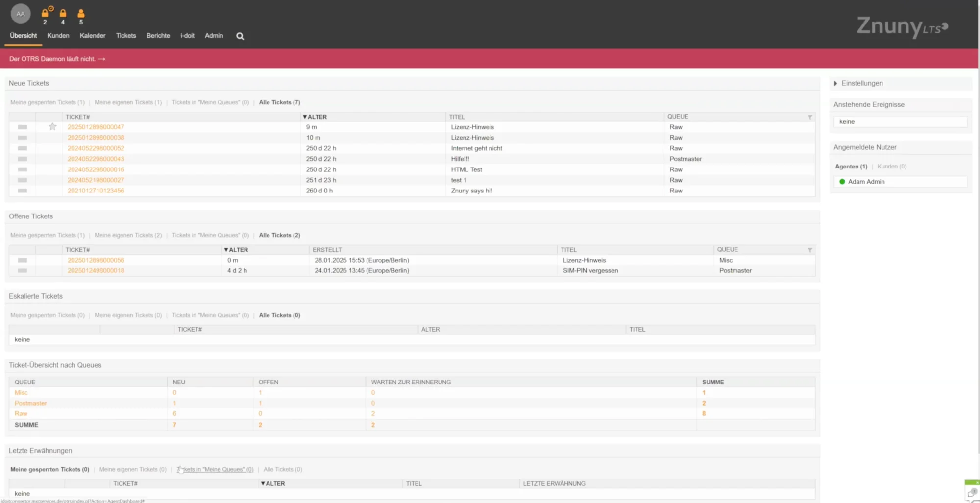Sort Letzte Erwähnungen by the ALTER column
The image size is (980, 503).
tap(273, 483)
